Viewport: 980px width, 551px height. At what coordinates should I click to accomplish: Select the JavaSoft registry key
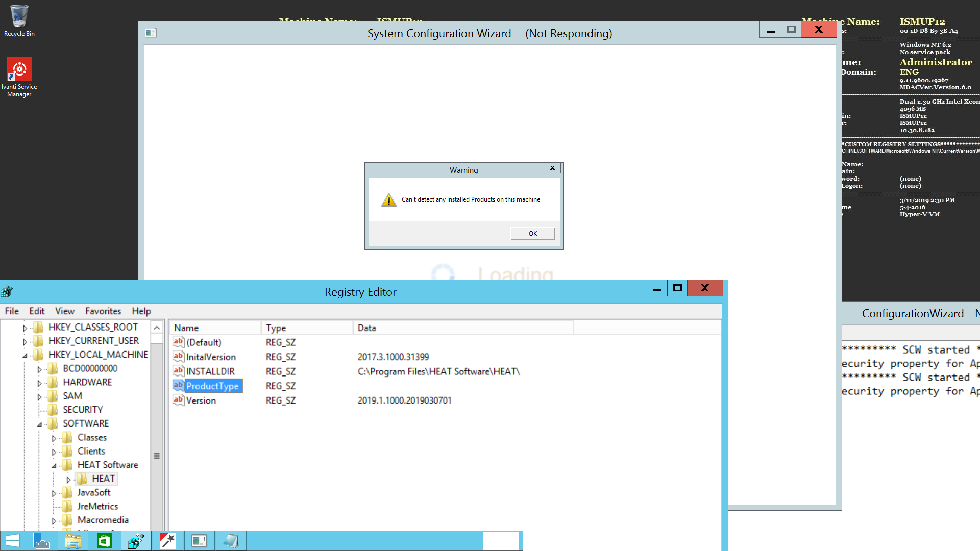pyautogui.click(x=93, y=493)
